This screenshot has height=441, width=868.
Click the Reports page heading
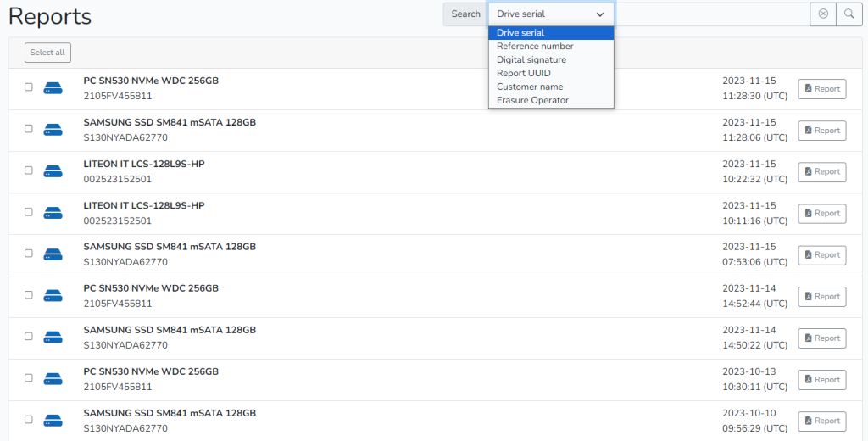(50, 16)
